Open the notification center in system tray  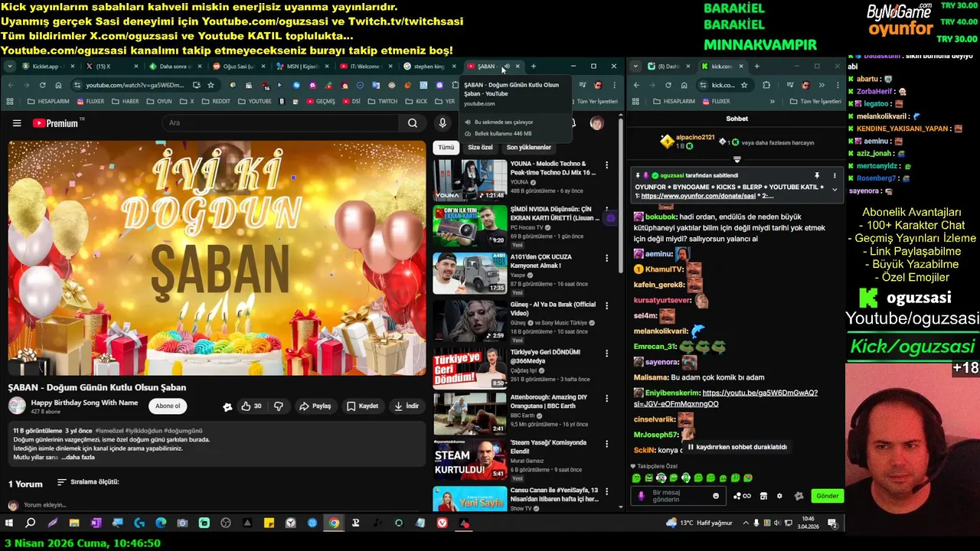pyautogui.click(x=832, y=523)
